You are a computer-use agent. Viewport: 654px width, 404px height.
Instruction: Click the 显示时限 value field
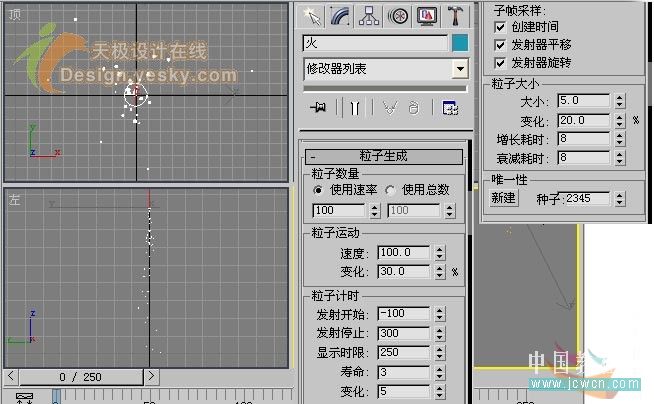pos(404,353)
